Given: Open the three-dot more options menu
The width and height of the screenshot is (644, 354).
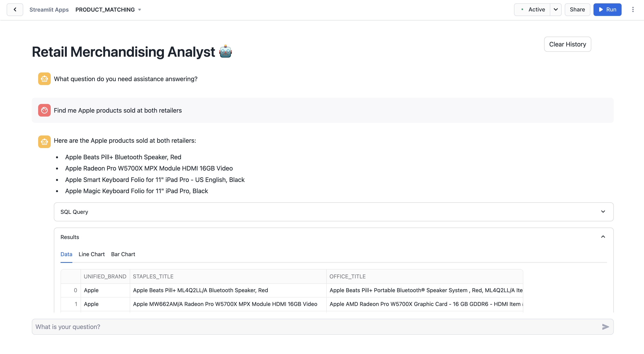Looking at the screenshot, I should pyautogui.click(x=633, y=9).
